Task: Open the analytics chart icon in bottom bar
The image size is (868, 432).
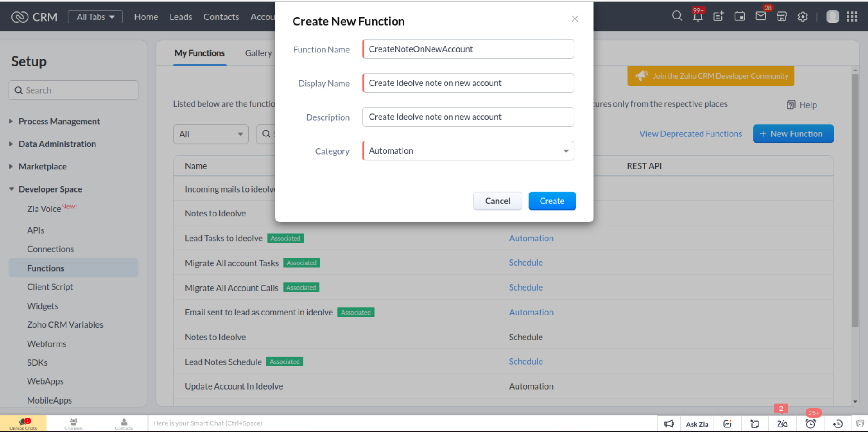Action: pos(727,424)
